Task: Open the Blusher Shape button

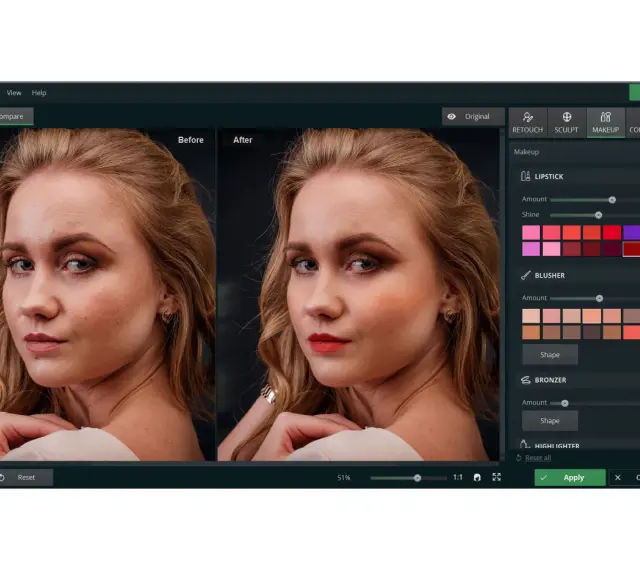Action: (550, 354)
